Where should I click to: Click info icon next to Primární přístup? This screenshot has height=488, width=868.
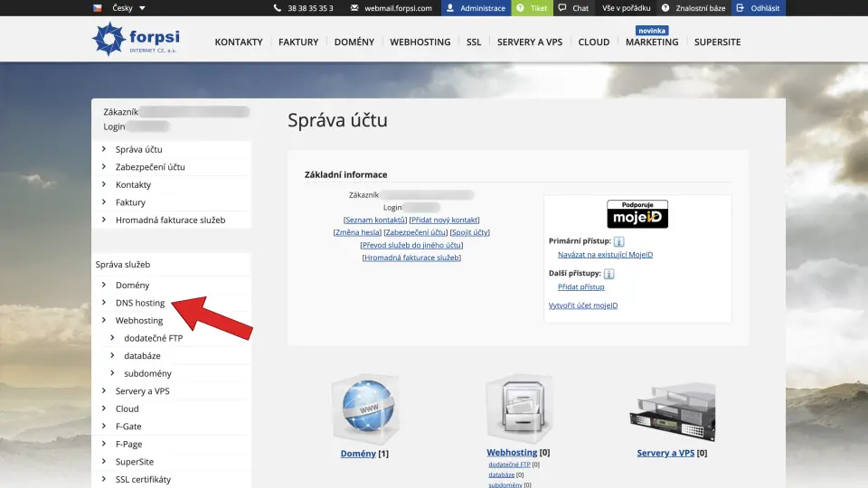pos(619,242)
